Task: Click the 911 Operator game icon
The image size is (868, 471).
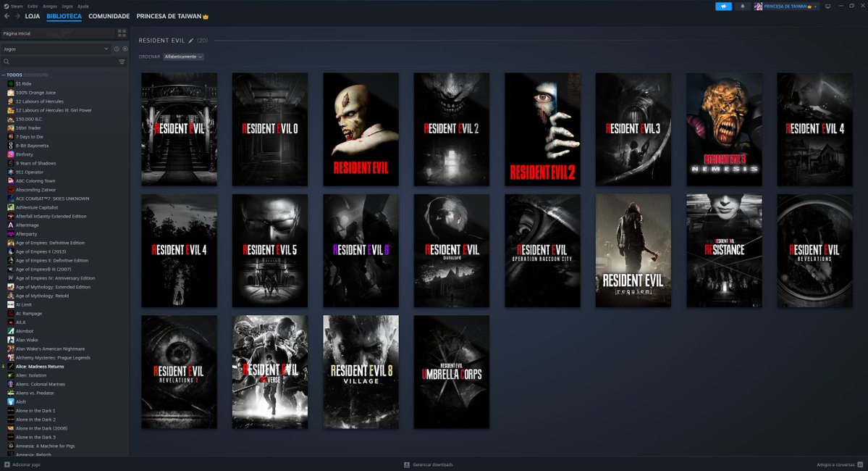Action: point(11,172)
